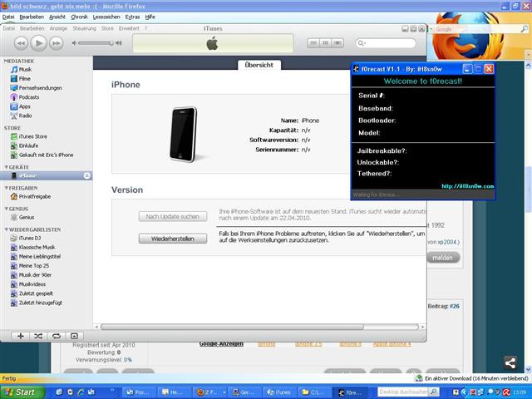Toggle repeat mode button

57,336
